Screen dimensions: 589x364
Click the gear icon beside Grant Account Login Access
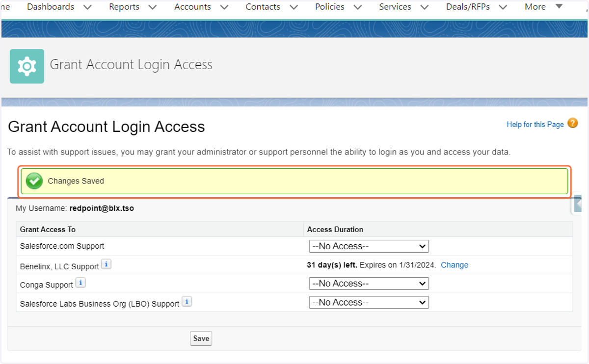pyautogui.click(x=27, y=66)
